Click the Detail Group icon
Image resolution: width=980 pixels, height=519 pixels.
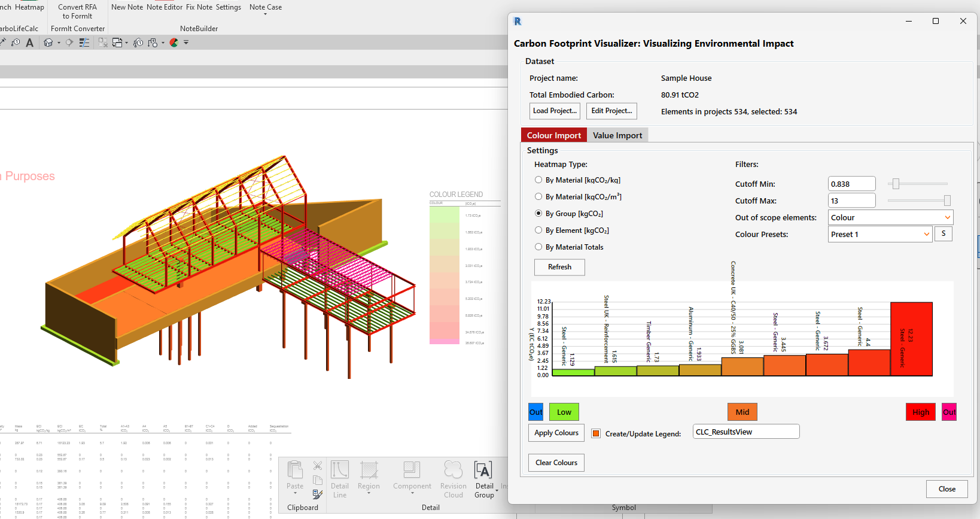(483, 471)
